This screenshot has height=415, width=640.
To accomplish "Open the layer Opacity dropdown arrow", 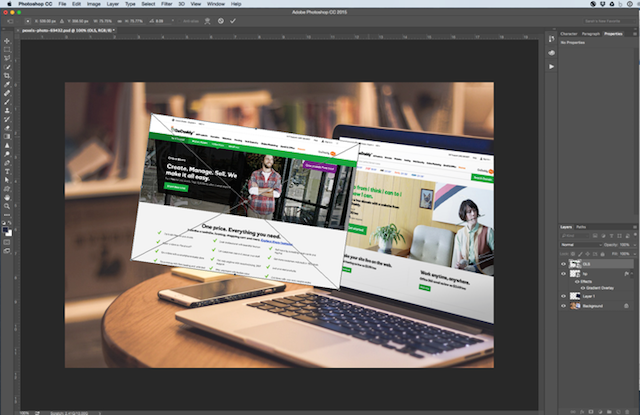I will (635, 245).
